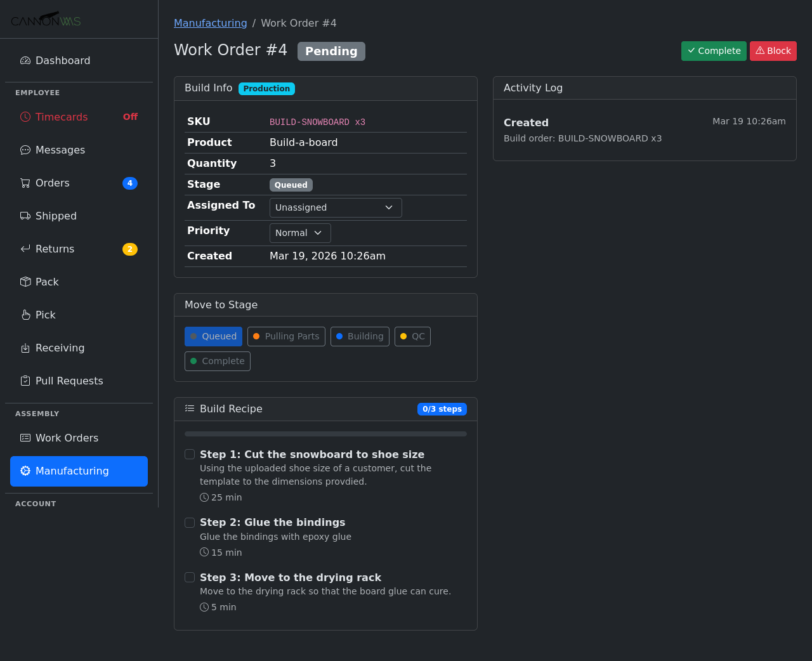Click the Timecards clock icon
The width and height of the screenshot is (812, 661).
[x=25, y=117]
